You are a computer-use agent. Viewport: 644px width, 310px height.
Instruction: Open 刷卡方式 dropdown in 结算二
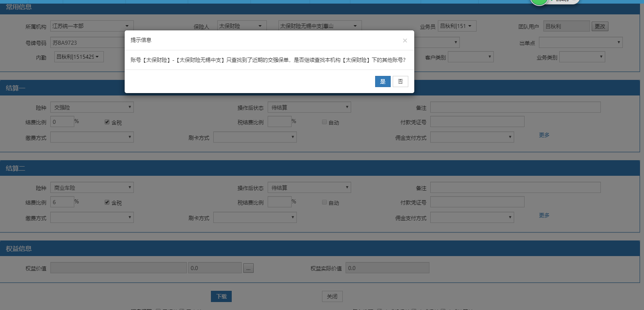tap(255, 217)
